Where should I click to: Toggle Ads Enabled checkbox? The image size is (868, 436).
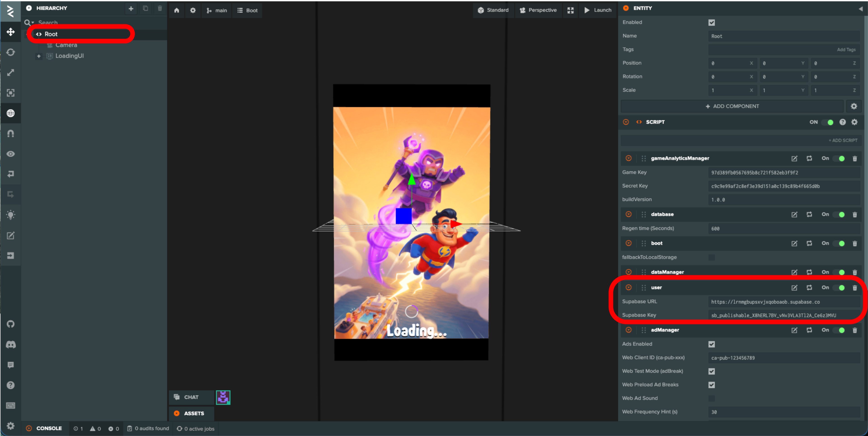pyautogui.click(x=711, y=344)
